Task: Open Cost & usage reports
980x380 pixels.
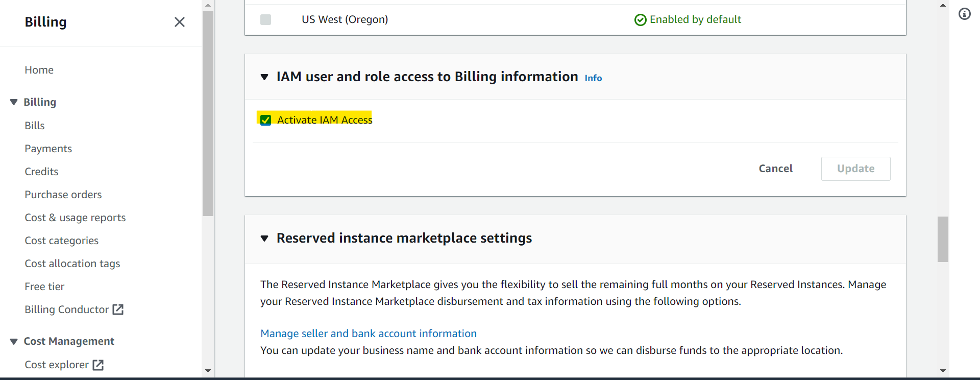Action: 75,218
